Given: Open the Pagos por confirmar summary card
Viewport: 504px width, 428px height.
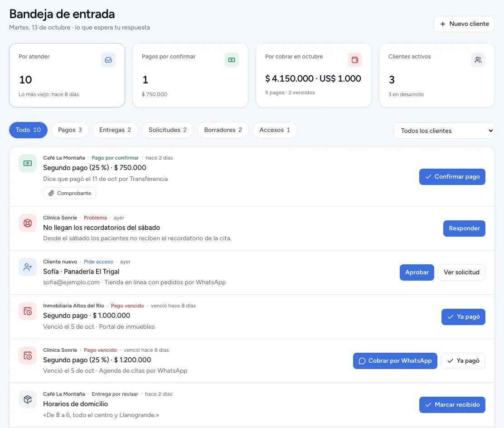Looking at the screenshot, I should coord(190,75).
